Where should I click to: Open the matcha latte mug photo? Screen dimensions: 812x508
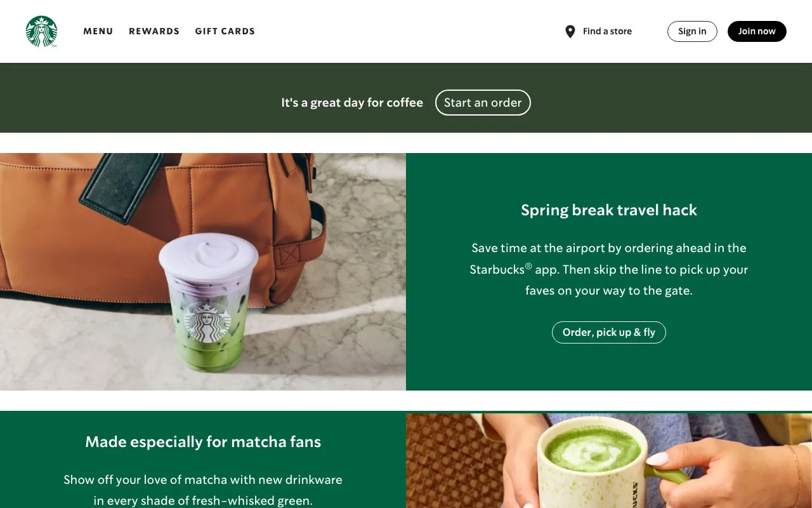[x=609, y=460]
